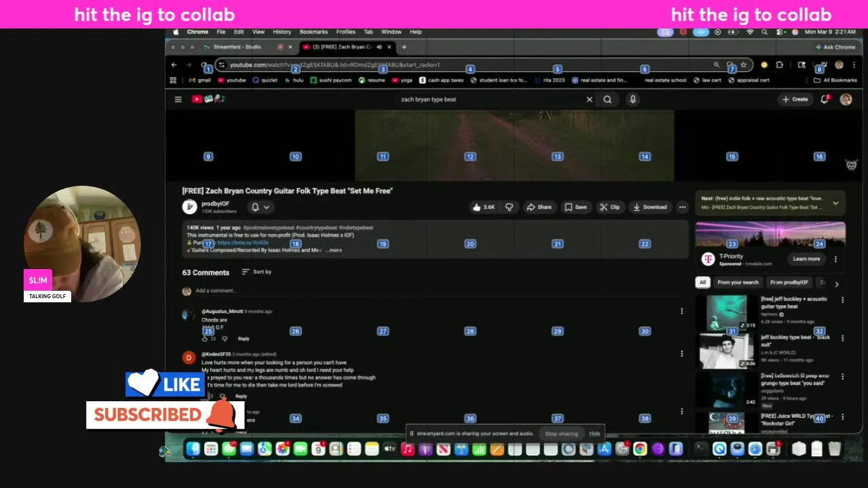Start voice search with the microphone
This screenshot has width=868, height=488.
633,100
